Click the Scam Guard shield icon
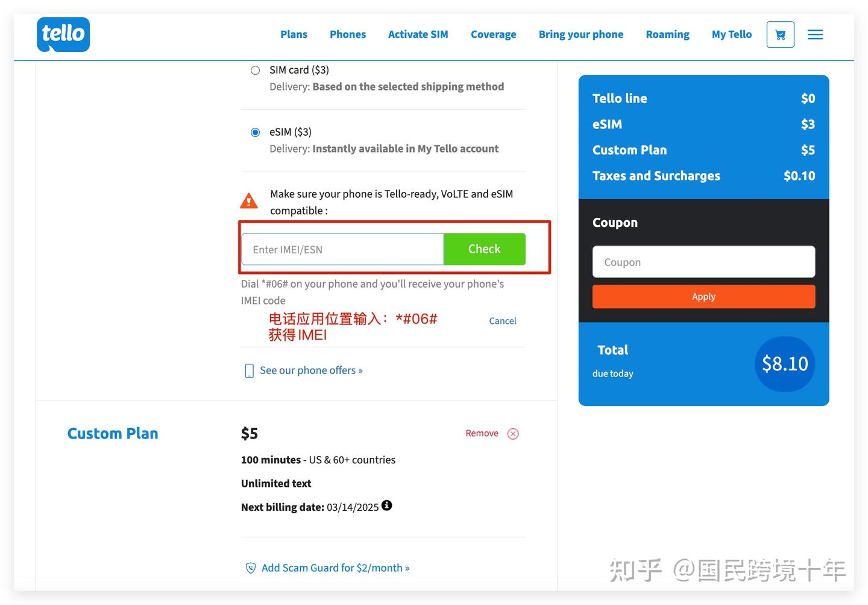Screen dimensions: 868x605 (251, 568)
